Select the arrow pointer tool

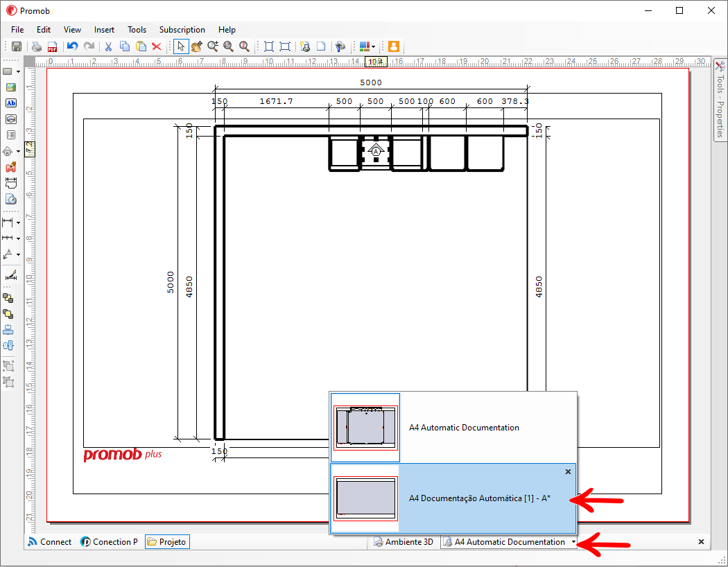tap(181, 46)
